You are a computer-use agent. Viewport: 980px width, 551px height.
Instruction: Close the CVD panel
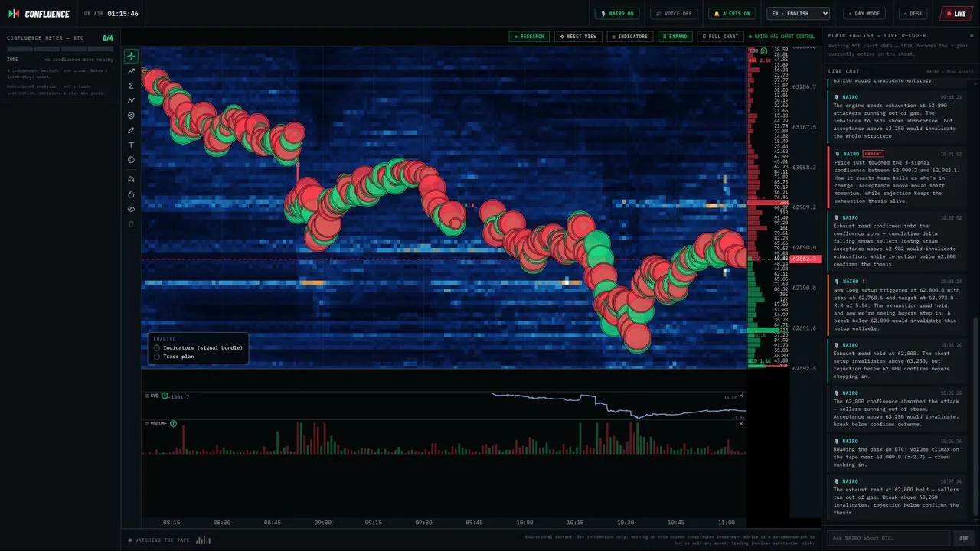click(x=740, y=396)
